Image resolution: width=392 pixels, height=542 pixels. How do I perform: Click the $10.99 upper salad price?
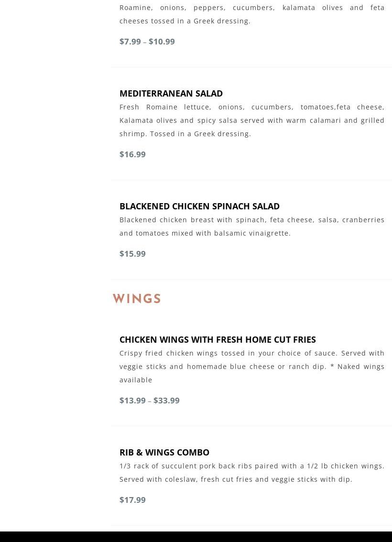[162, 42]
